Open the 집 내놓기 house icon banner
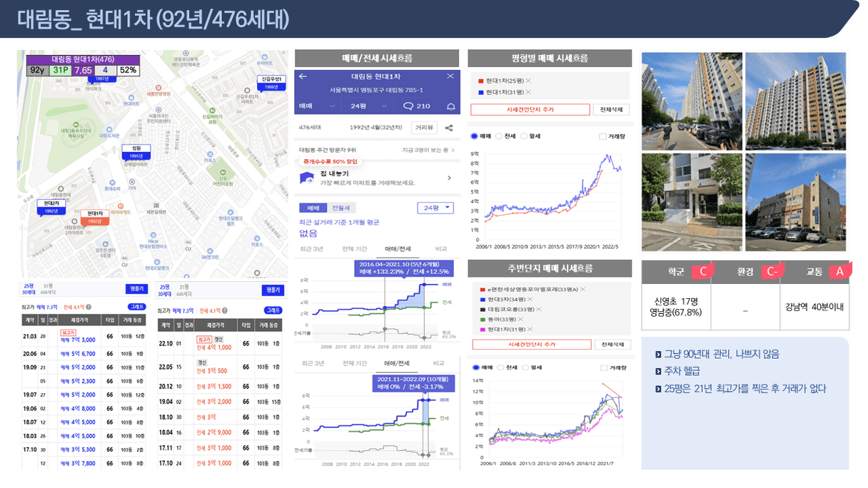Image resolution: width=868 pixels, height=488 pixels. (306, 178)
